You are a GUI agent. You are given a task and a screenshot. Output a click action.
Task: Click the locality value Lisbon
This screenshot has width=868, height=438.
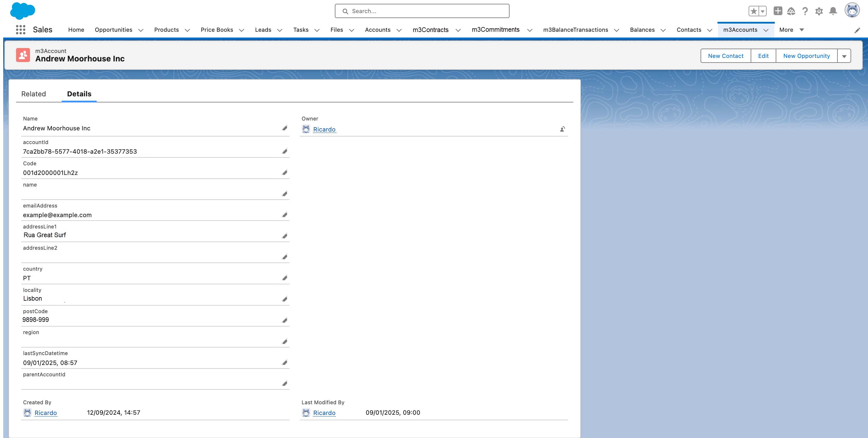pyautogui.click(x=33, y=298)
